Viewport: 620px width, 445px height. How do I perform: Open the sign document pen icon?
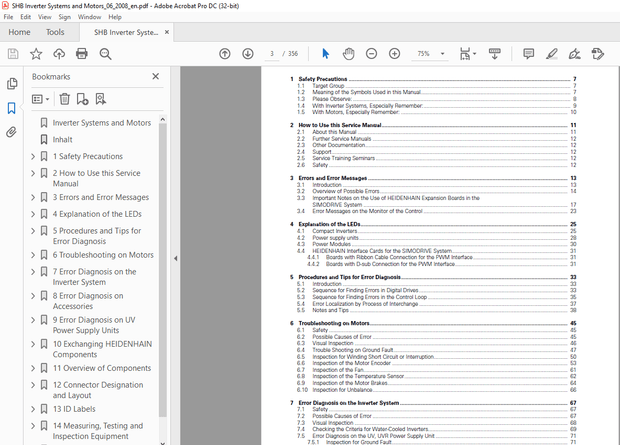click(574, 54)
